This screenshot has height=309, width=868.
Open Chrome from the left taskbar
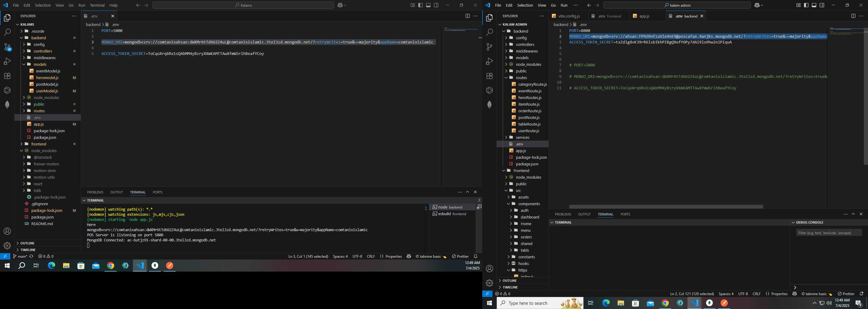111,266
